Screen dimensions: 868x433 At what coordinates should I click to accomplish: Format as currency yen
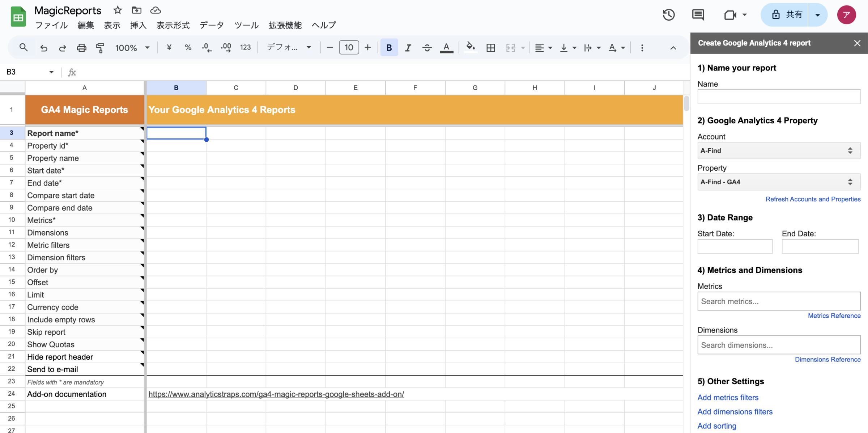[169, 47]
